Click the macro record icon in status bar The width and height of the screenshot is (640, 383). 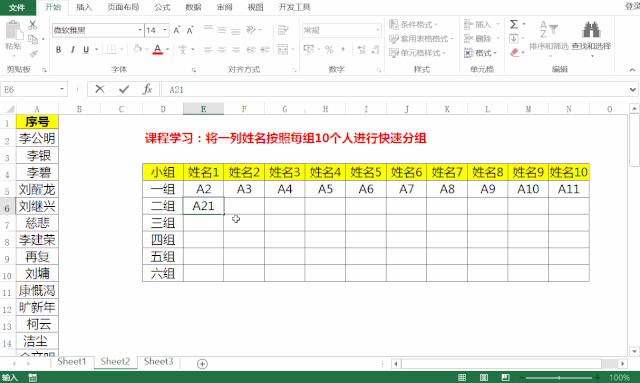pos(33,378)
